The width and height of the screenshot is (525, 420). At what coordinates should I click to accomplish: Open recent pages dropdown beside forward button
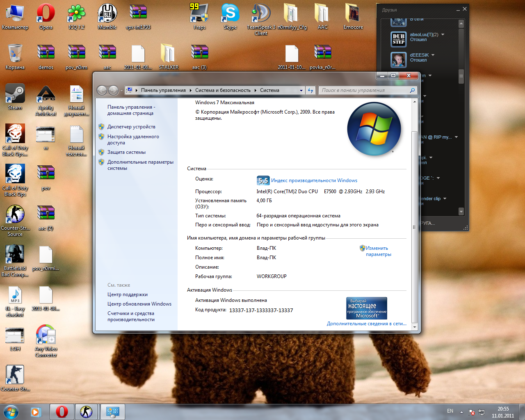[x=122, y=90]
